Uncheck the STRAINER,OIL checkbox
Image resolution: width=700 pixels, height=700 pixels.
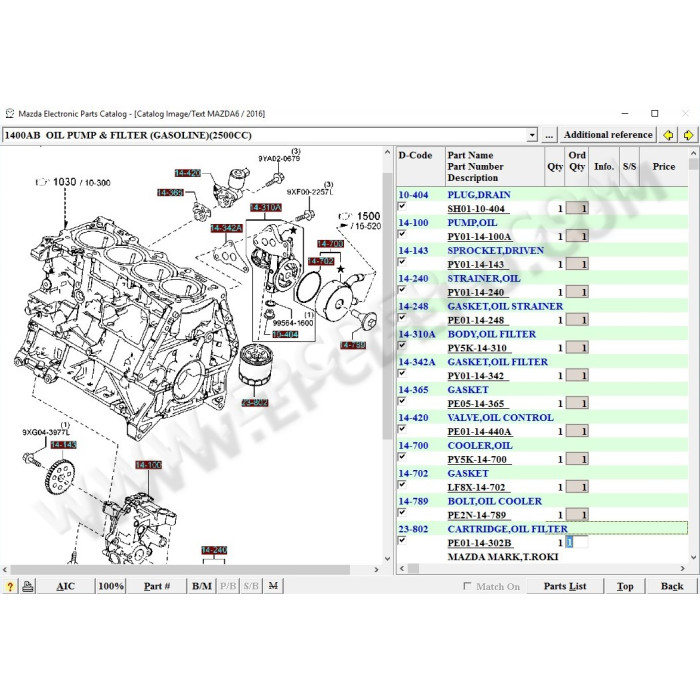pyautogui.click(x=402, y=290)
